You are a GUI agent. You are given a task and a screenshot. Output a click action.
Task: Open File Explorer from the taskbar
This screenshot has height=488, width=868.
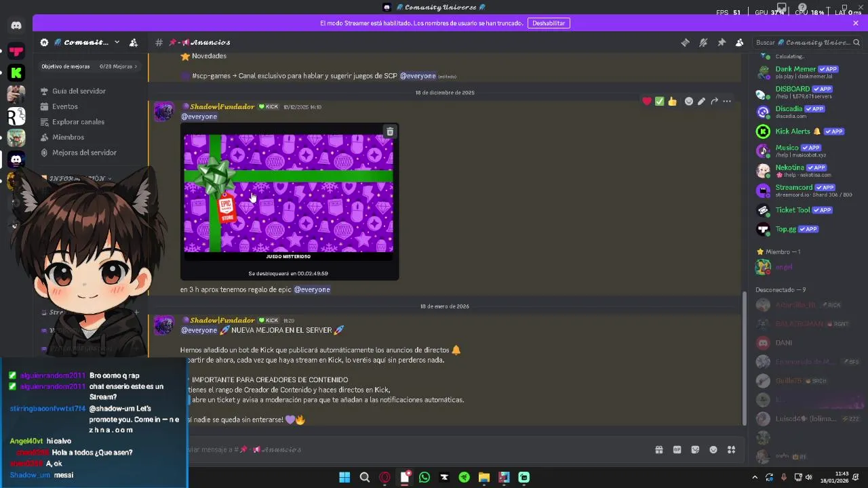pyautogui.click(x=484, y=477)
